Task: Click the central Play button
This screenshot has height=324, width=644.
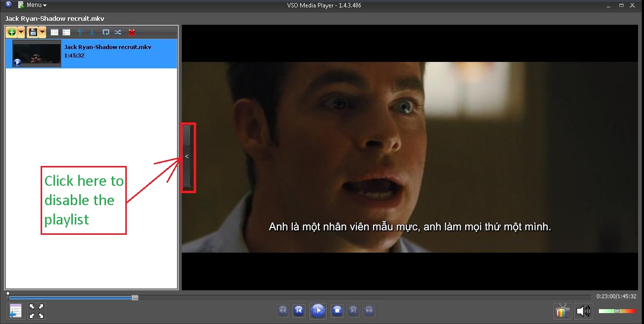Action: [318, 311]
